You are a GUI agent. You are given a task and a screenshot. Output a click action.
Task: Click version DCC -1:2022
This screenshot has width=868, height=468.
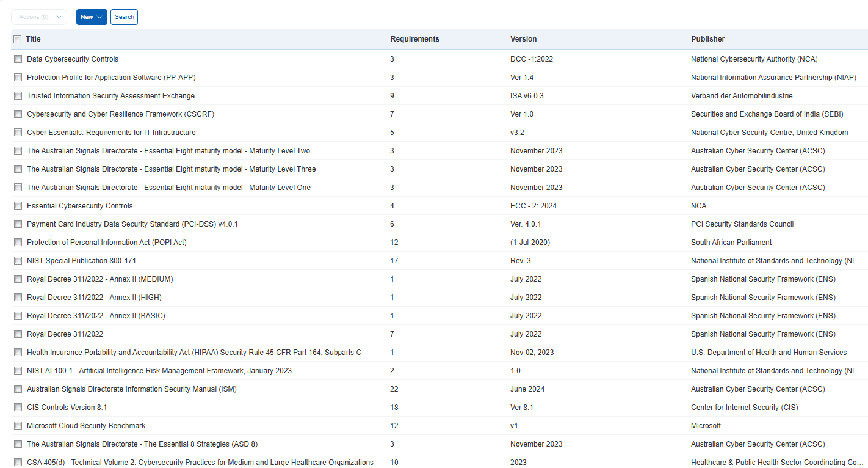tap(532, 59)
